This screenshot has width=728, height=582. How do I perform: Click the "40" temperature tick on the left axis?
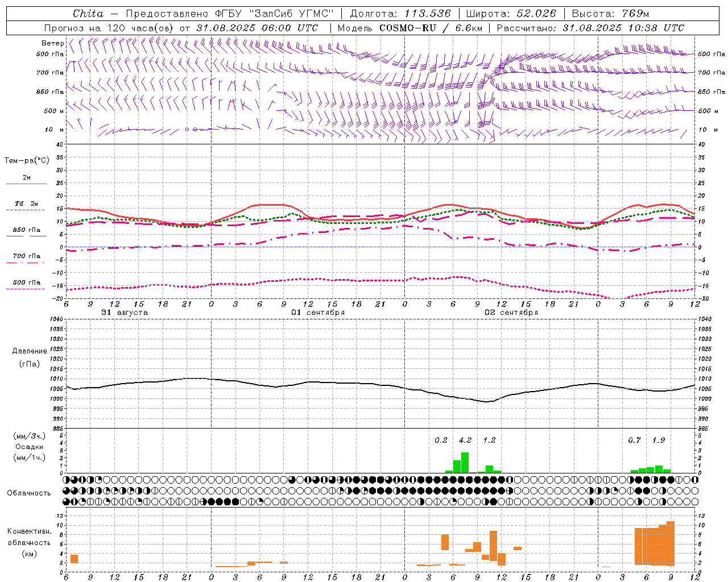click(x=61, y=144)
